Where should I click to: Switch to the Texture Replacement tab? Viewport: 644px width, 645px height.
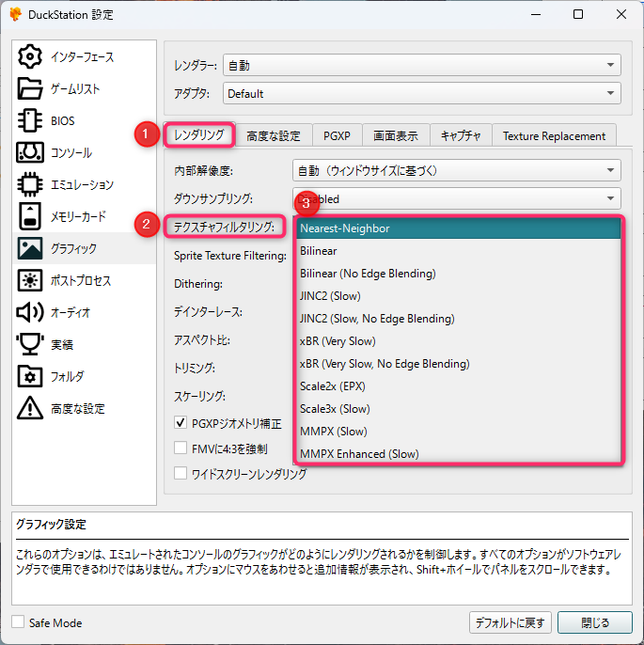pos(554,135)
